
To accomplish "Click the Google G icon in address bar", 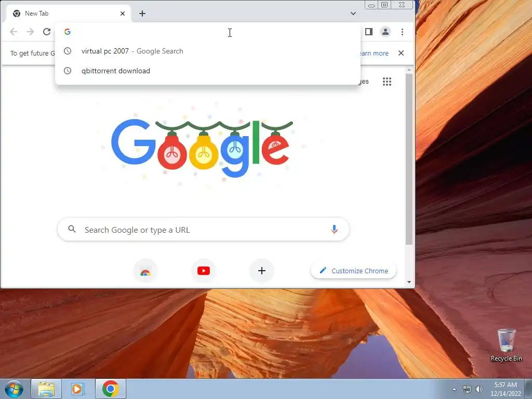I will tap(68, 32).
